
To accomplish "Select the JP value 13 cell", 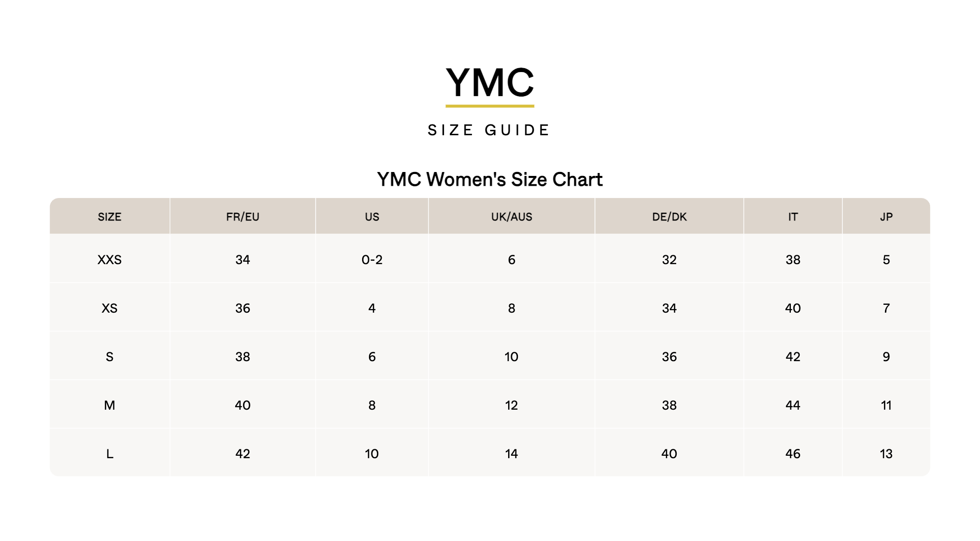I will tap(886, 454).
